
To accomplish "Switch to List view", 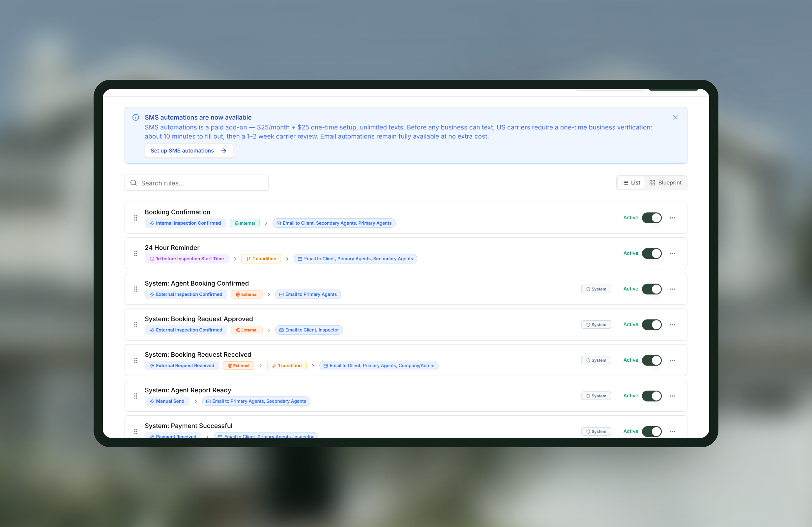I will (x=631, y=183).
